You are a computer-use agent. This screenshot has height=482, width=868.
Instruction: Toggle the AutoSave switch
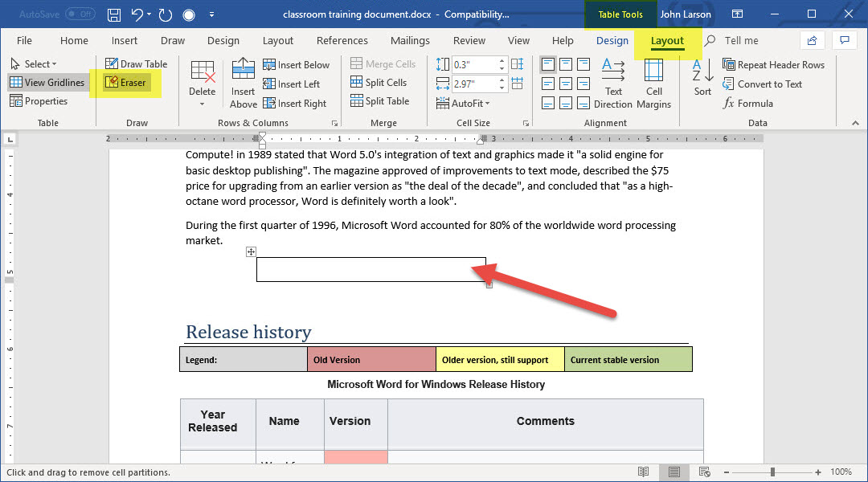(x=80, y=14)
